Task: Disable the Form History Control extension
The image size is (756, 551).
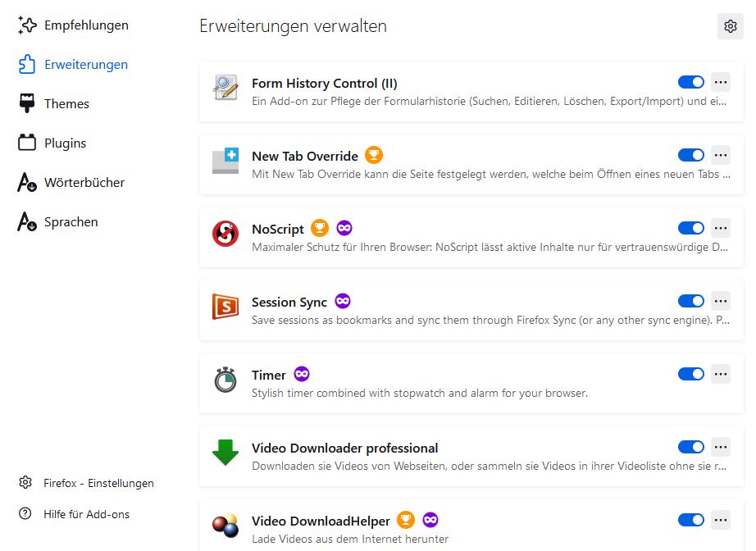Action: 690,82
